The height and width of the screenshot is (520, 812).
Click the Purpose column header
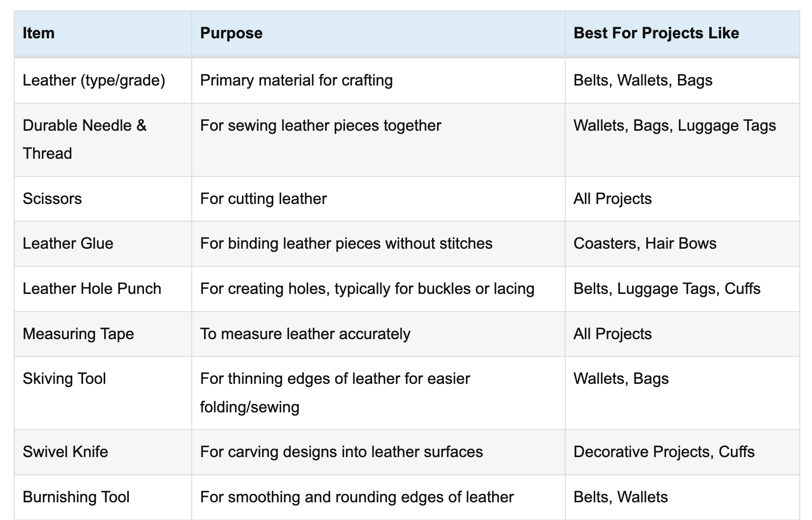tap(378, 33)
